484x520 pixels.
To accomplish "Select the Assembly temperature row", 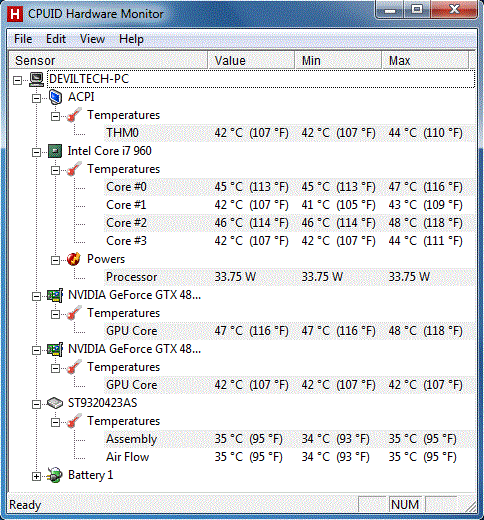I will [289, 439].
